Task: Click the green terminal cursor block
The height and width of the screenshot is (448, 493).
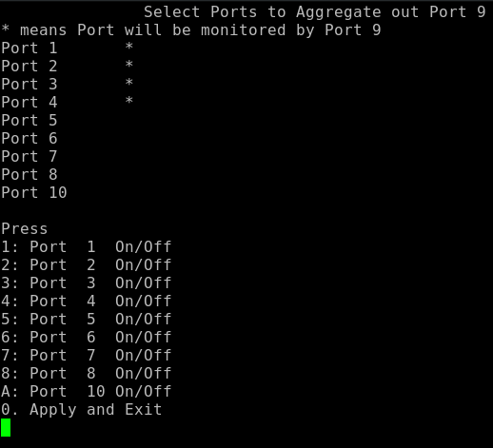Action: click(6, 427)
